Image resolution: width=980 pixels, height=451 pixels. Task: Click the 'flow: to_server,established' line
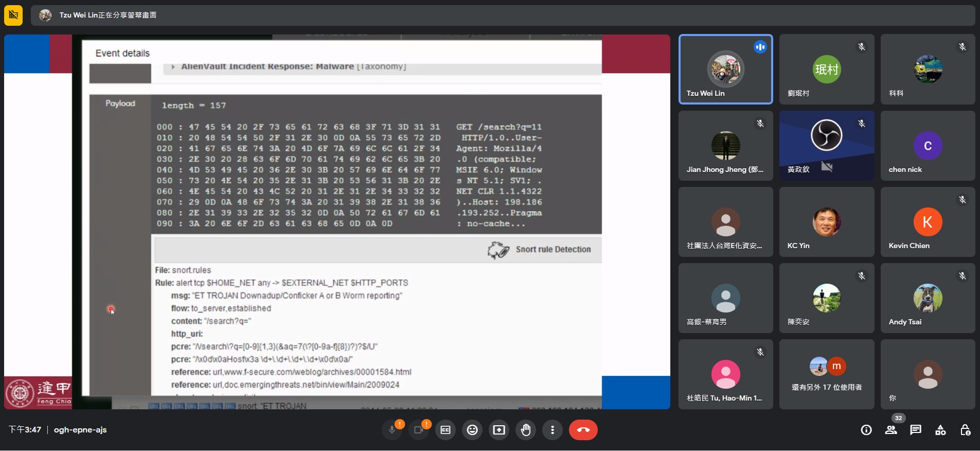point(221,308)
